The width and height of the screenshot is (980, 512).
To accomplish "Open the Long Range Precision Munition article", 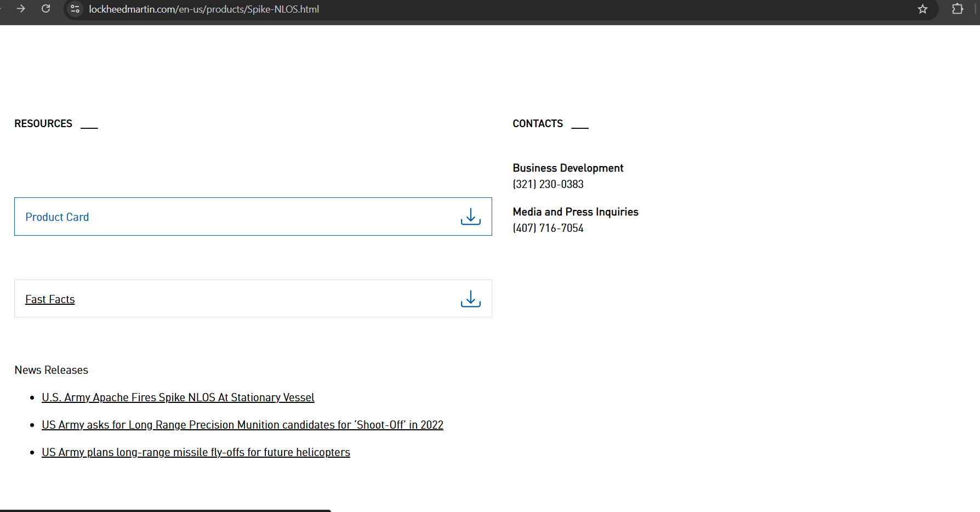I will tap(242, 425).
